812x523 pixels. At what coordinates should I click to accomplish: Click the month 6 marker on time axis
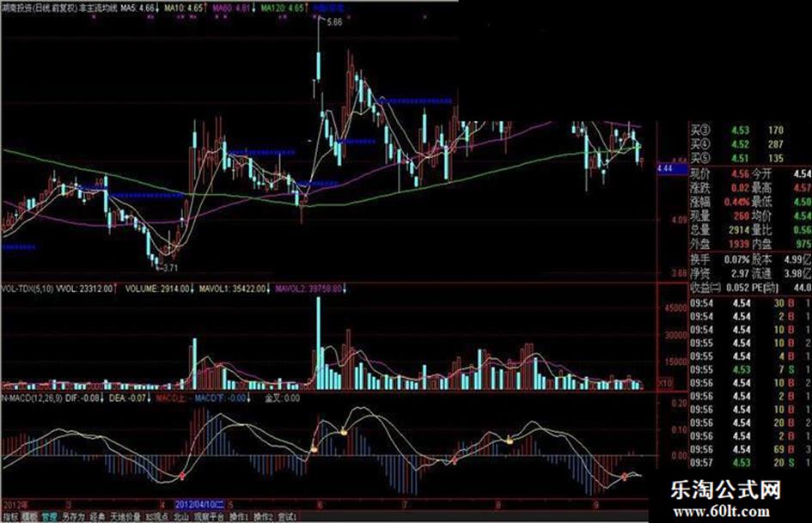point(320,504)
